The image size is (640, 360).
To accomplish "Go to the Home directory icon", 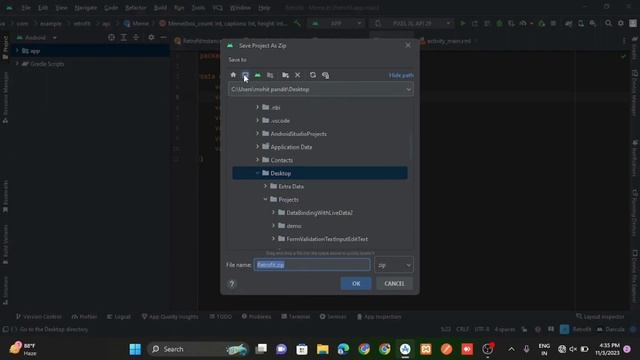I will (233, 75).
